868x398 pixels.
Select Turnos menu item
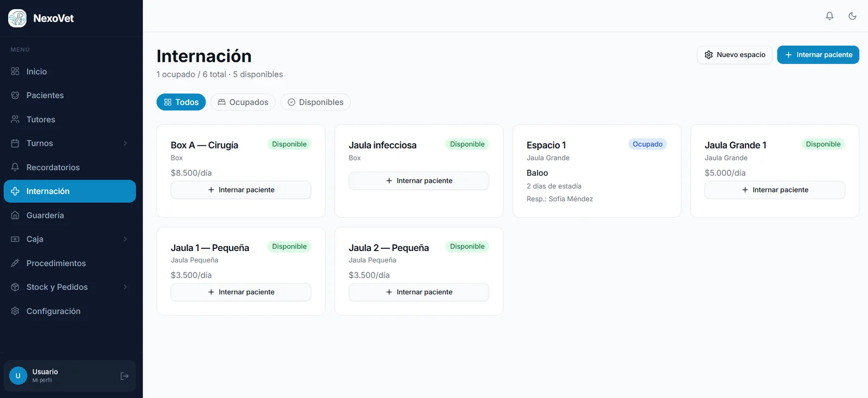(x=69, y=143)
